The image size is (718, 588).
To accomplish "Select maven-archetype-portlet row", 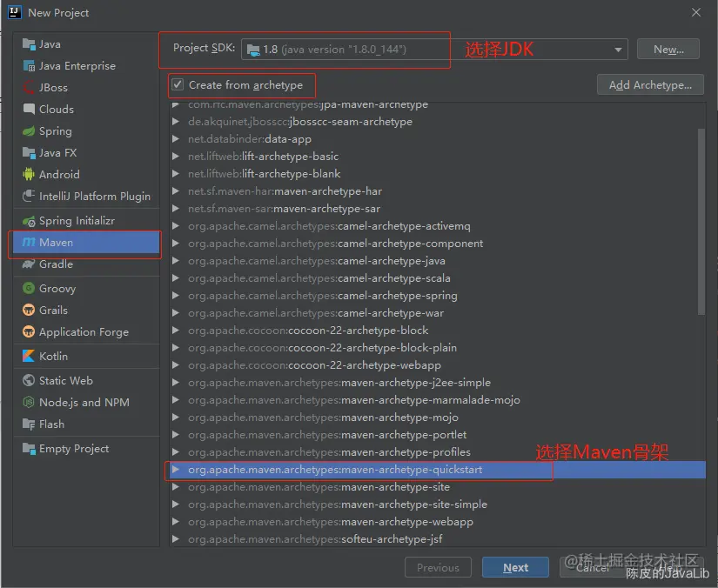I will coord(437,435).
